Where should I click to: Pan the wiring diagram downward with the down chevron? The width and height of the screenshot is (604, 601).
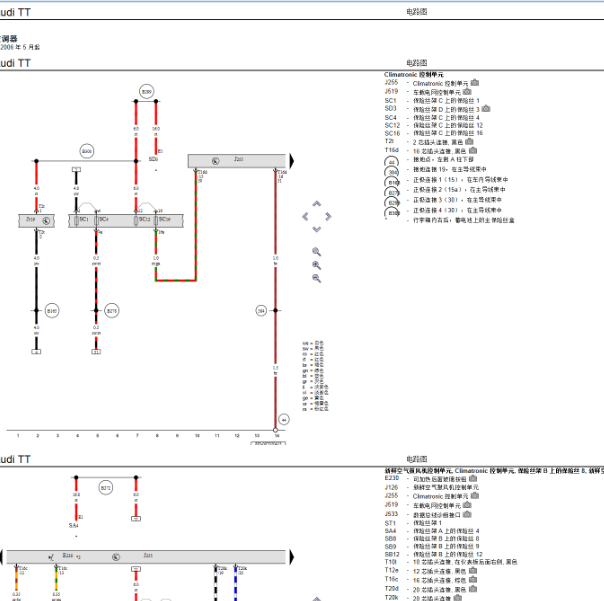pyautogui.click(x=316, y=229)
